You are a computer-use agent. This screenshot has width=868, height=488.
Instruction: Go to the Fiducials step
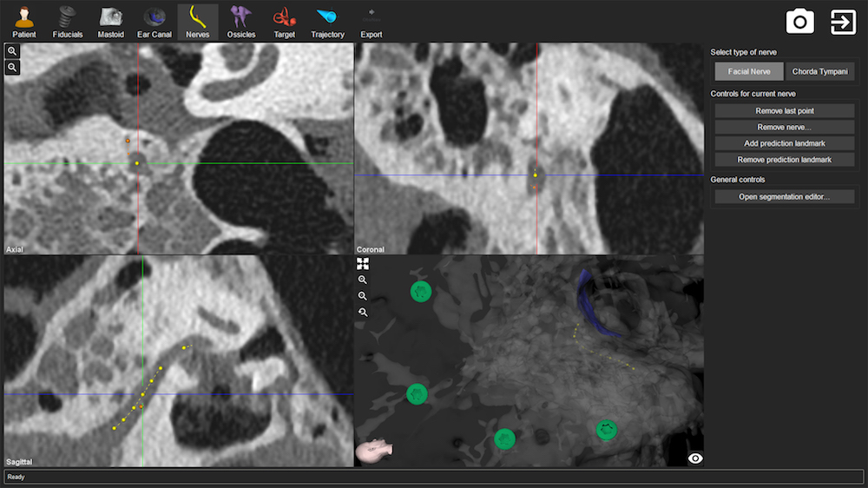[68, 23]
